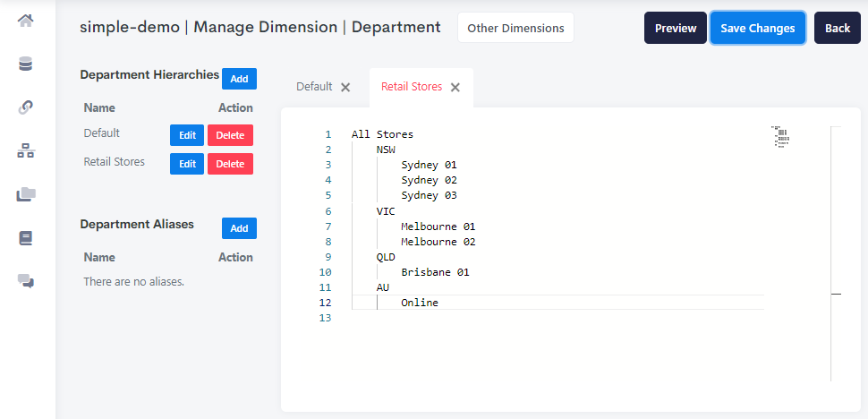Click 'There are no aliases.' text

tap(133, 282)
